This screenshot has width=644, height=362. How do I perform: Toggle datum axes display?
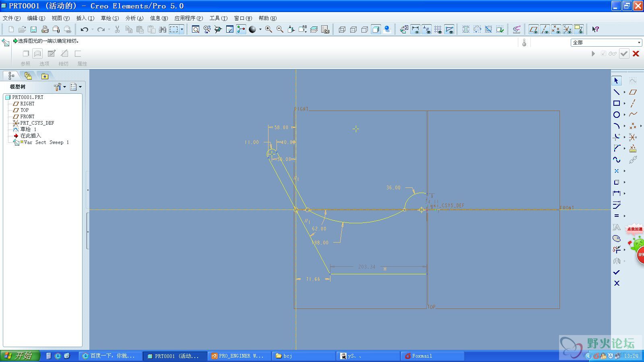[545, 29]
